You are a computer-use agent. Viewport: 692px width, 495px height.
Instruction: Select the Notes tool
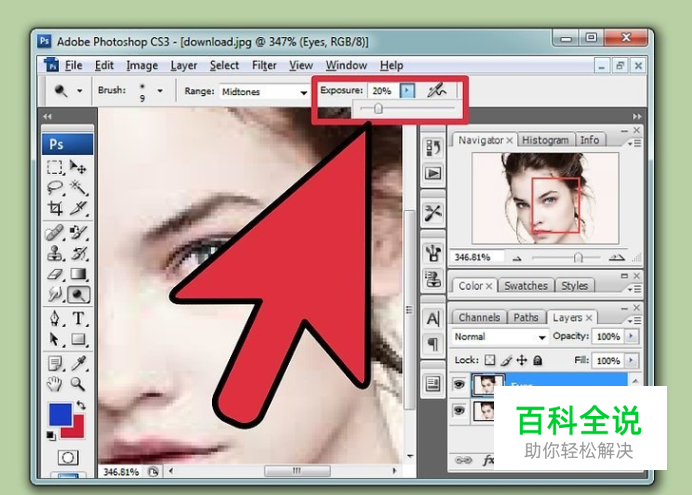click(x=55, y=364)
